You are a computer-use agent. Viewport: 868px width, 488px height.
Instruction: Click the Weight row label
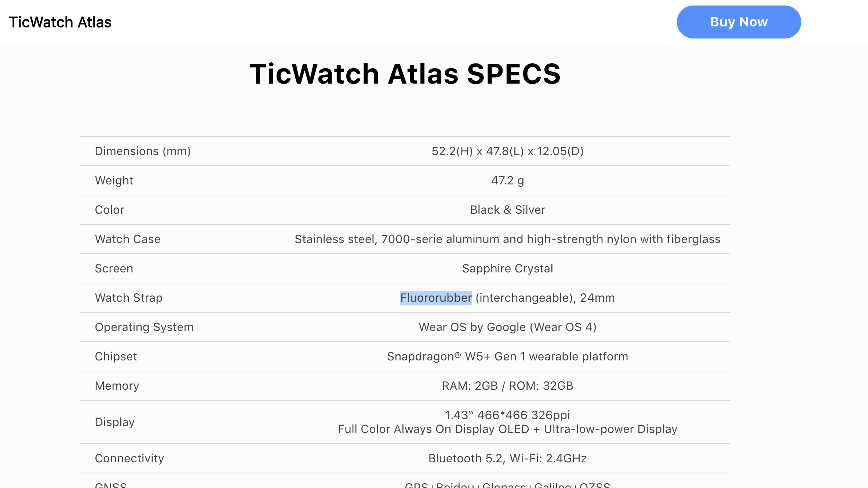[114, 180]
